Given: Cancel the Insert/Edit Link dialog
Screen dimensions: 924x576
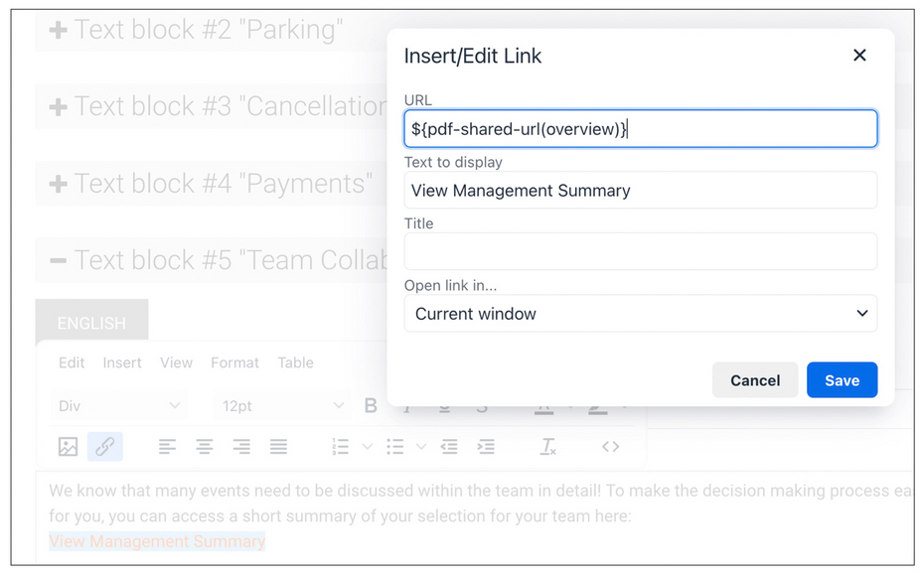Looking at the screenshot, I should coord(754,379).
